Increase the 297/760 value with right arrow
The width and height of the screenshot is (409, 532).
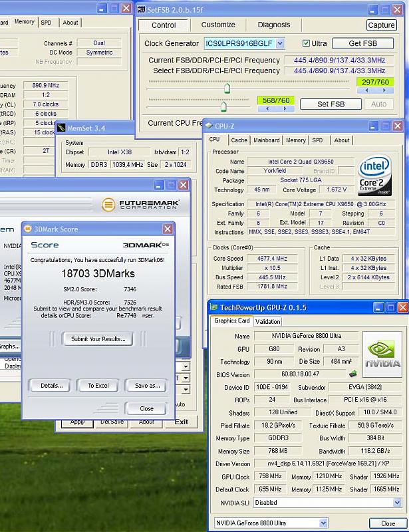pos(384,90)
